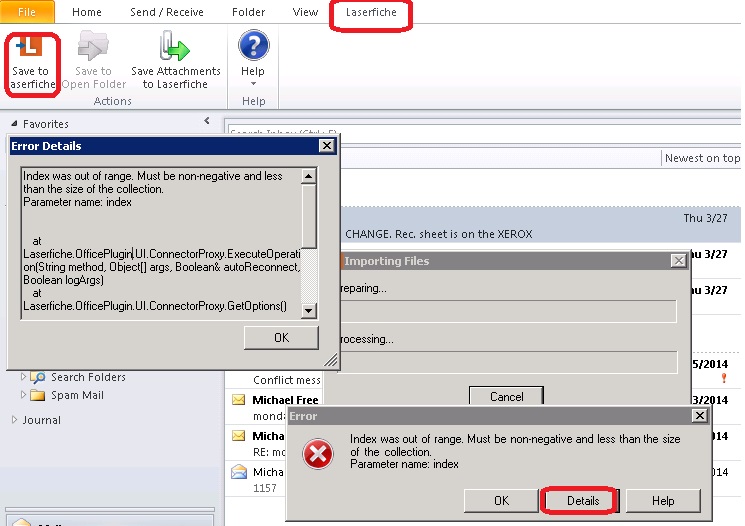Switch to the Home tab
The image size is (745, 526).
[x=86, y=12]
